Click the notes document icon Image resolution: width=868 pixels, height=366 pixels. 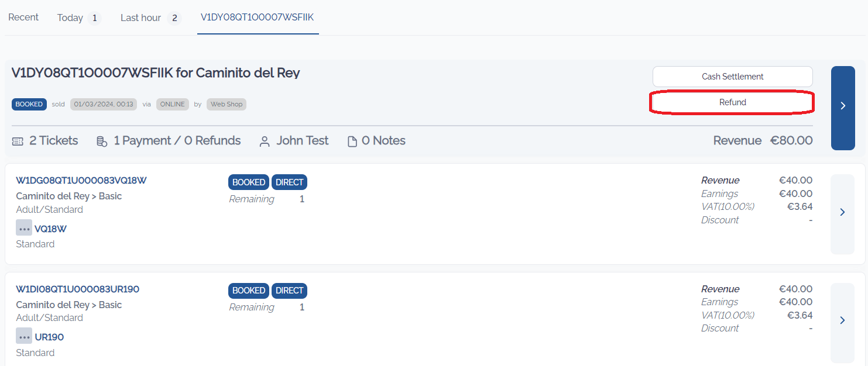pyautogui.click(x=352, y=141)
